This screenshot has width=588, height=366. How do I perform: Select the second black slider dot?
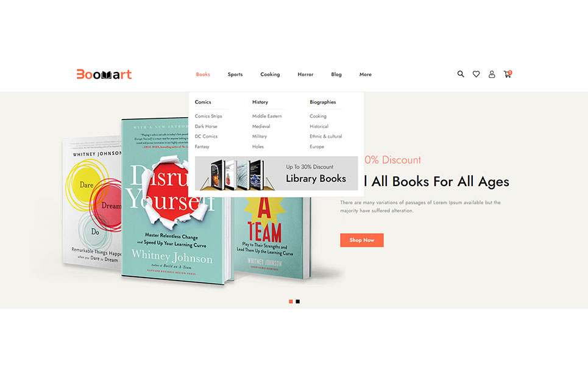(x=298, y=301)
